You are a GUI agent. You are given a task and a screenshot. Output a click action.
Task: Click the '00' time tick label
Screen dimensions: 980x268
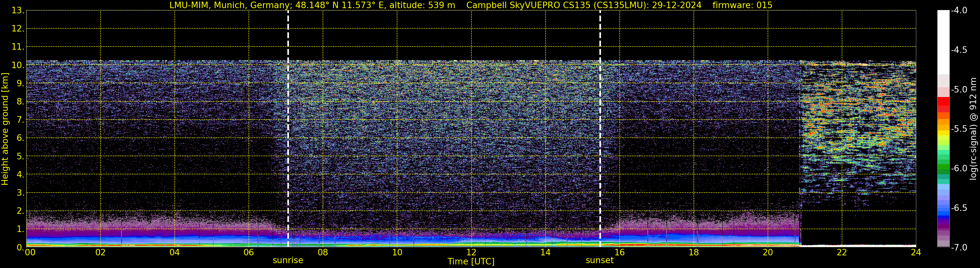click(30, 252)
